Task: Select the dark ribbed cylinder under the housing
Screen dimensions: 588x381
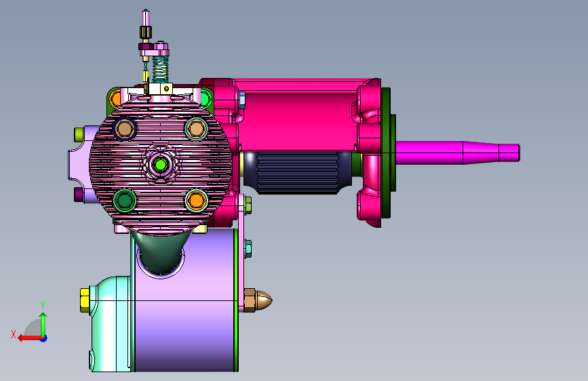Action: pos(298,173)
